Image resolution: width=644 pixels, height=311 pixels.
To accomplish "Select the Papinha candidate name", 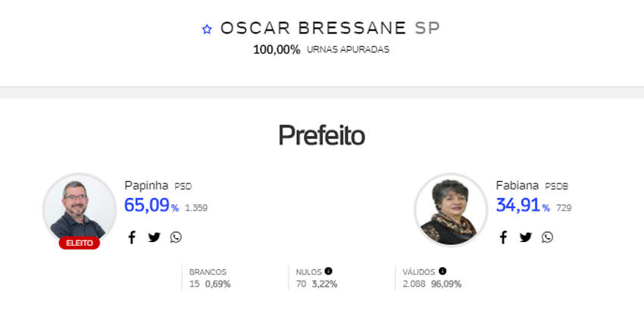I will [146, 186].
